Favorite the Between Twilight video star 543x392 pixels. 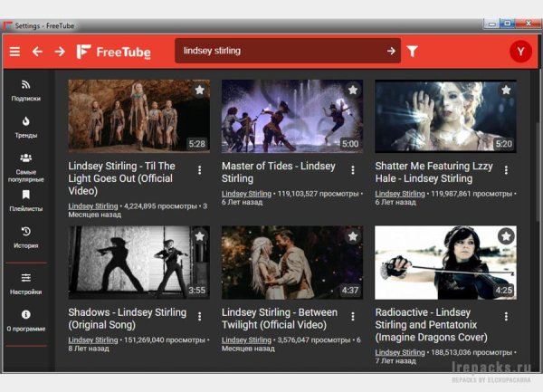click(353, 236)
